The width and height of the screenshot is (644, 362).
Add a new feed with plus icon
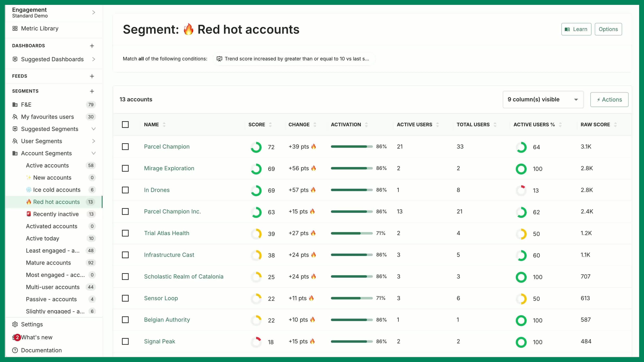(x=92, y=76)
